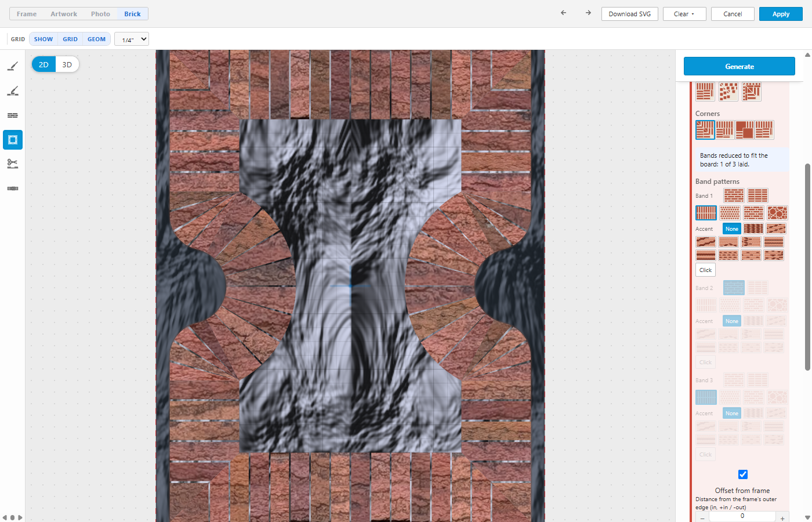
Task: Select the active square border tool
Action: tap(13, 140)
